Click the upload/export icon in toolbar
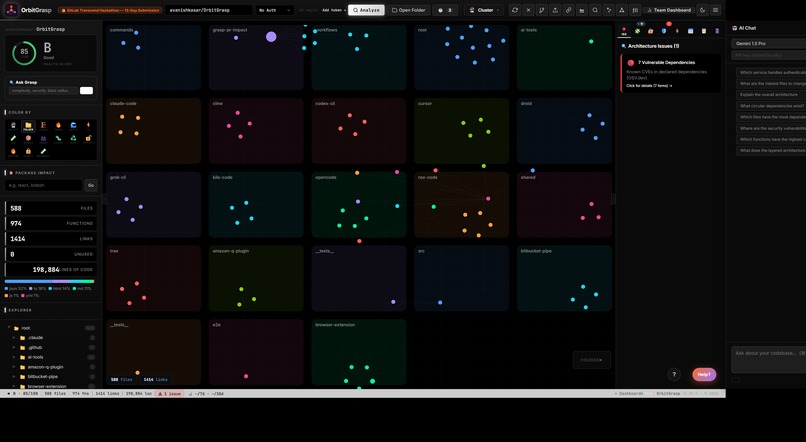This screenshot has width=806, height=442. coord(555,10)
